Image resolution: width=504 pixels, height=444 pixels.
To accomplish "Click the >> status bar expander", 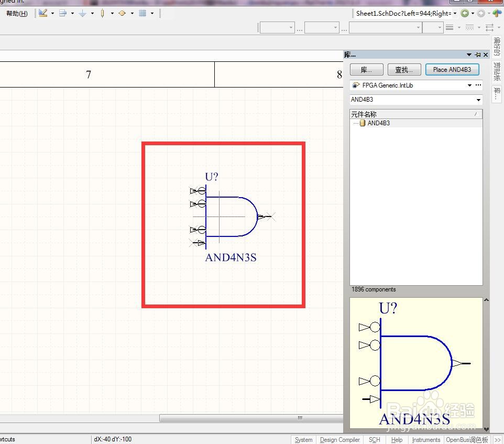I will point(498,440).
